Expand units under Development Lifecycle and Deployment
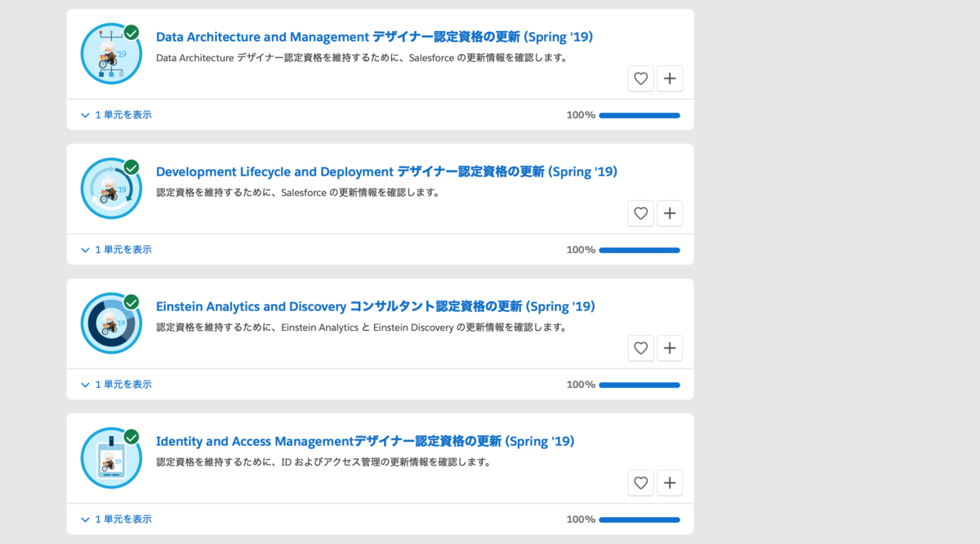 pos(116,250)
